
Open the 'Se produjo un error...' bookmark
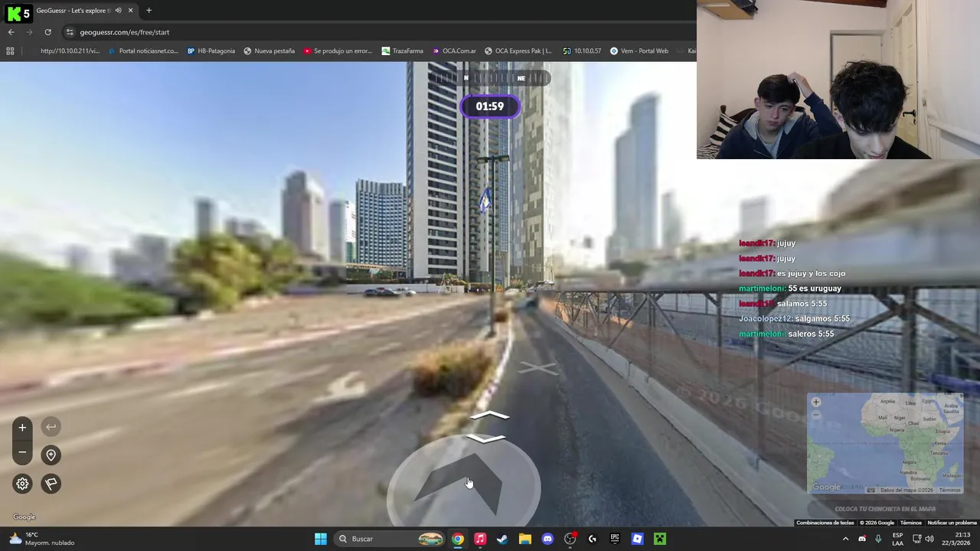pyautogui.click(x=337, y=51)
